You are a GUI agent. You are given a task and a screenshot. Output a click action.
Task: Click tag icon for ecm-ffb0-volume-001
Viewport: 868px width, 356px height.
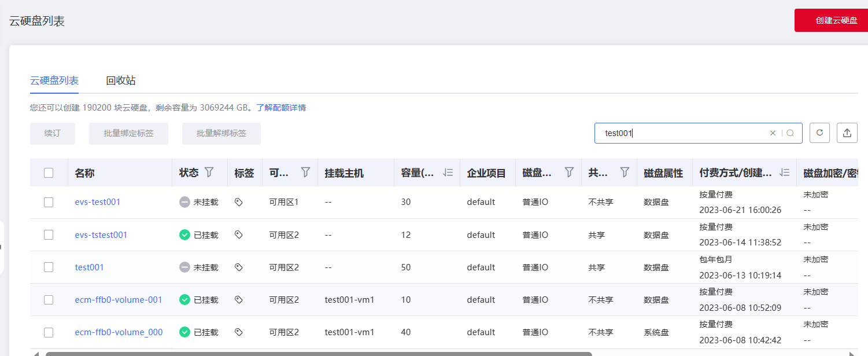238,299
